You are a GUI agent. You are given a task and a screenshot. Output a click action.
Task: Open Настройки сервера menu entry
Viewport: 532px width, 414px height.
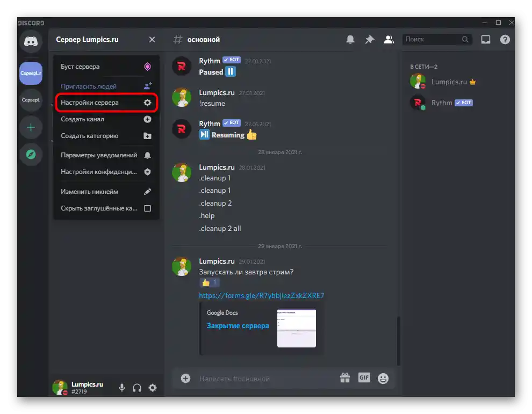[106, 103]
